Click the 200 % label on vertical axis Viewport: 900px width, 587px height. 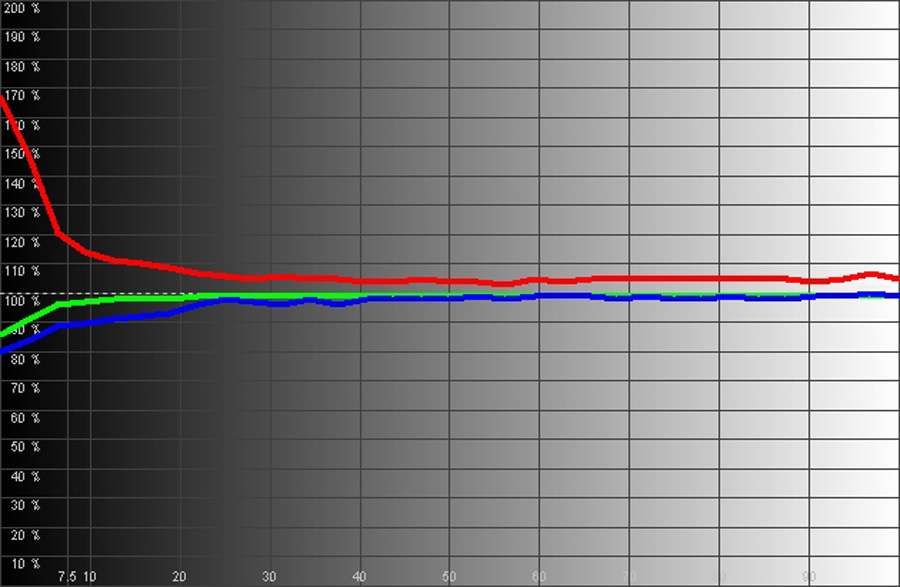[x=20, y=8]
